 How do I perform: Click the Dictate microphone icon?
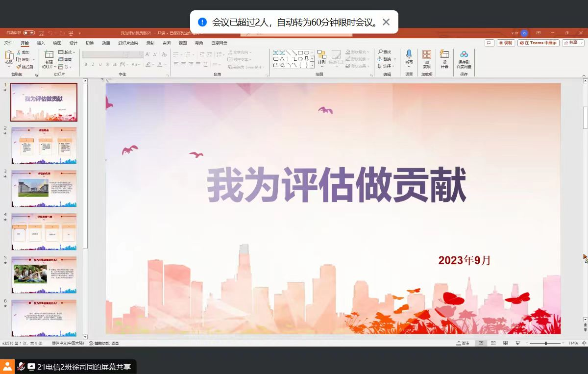click(409, 54)
